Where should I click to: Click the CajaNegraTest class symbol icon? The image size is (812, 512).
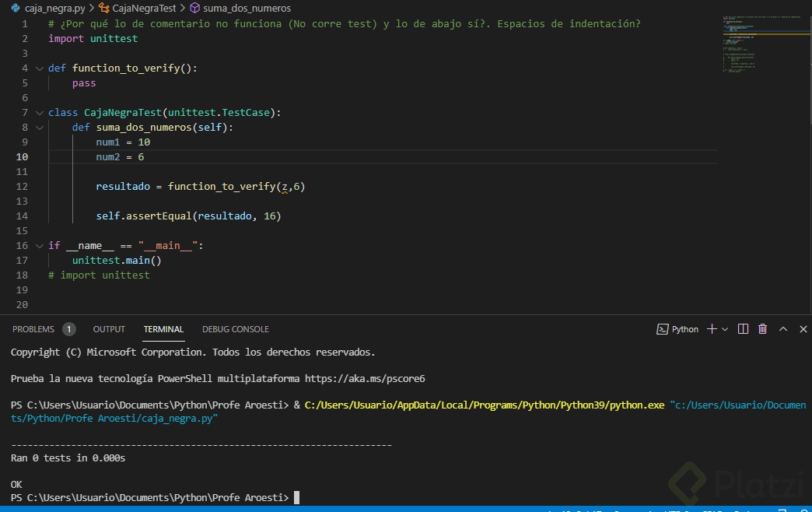104,8
